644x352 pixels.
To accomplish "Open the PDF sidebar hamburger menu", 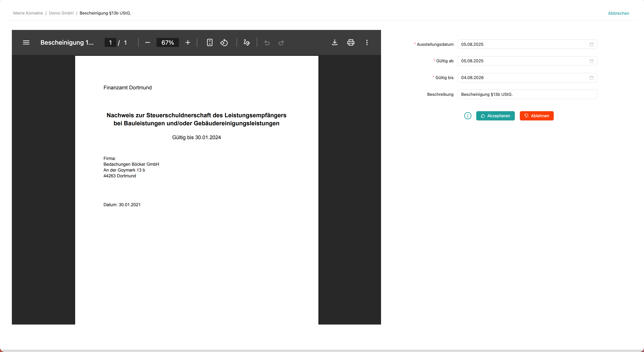I will point(26,42).
